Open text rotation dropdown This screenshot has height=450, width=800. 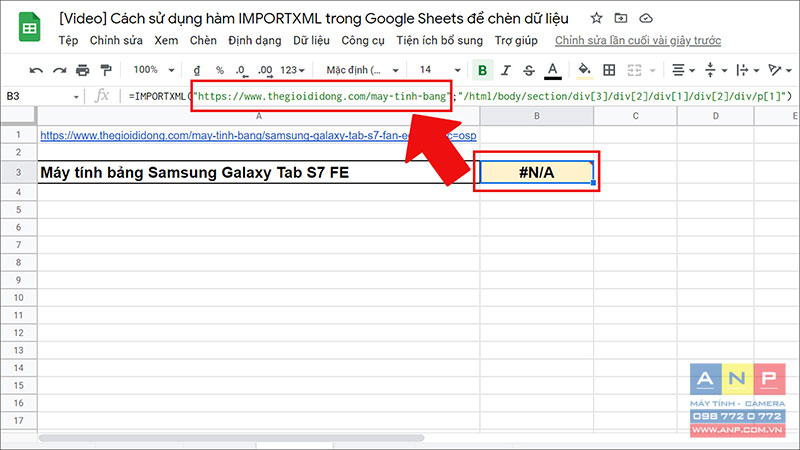point(780,70)
